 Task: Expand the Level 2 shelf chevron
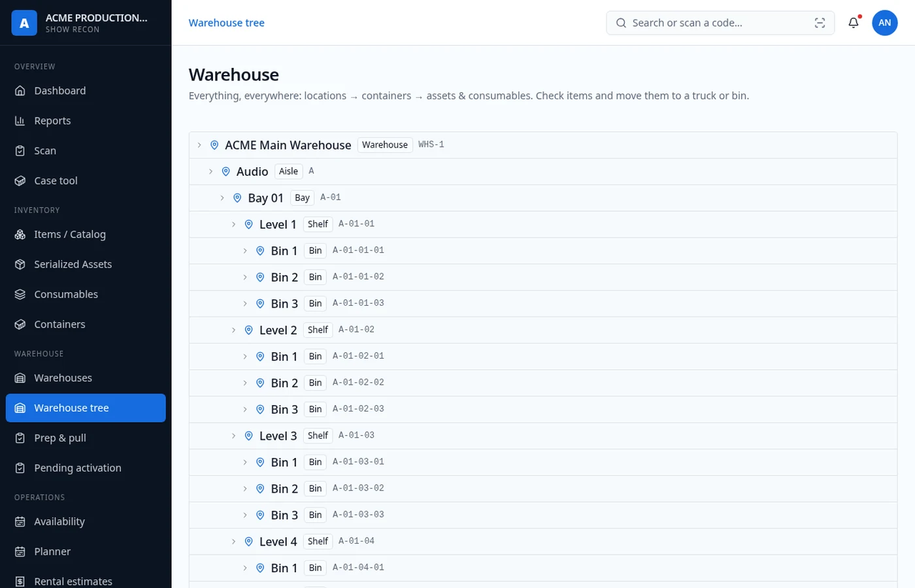point(233,330)
